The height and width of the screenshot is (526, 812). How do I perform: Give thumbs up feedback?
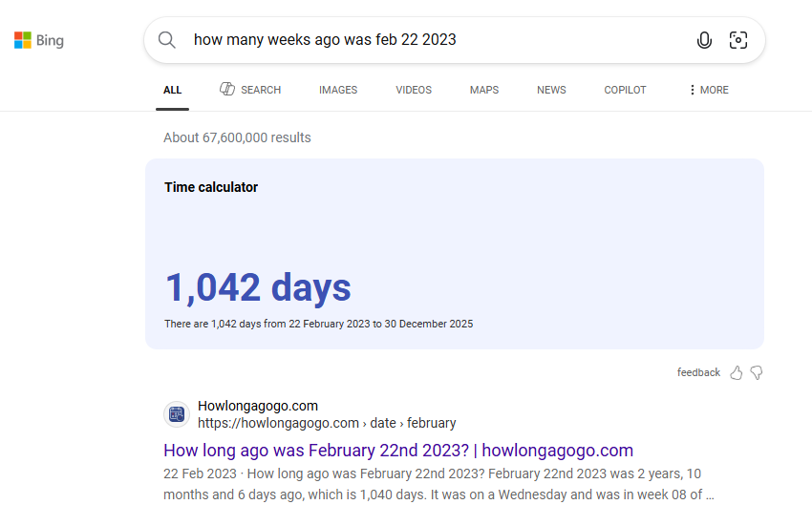pos(736,372)
